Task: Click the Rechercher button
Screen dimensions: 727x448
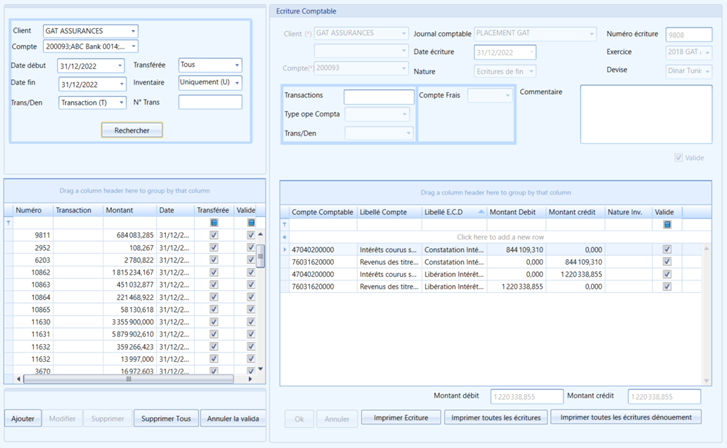Action: (x=132, y=130)
